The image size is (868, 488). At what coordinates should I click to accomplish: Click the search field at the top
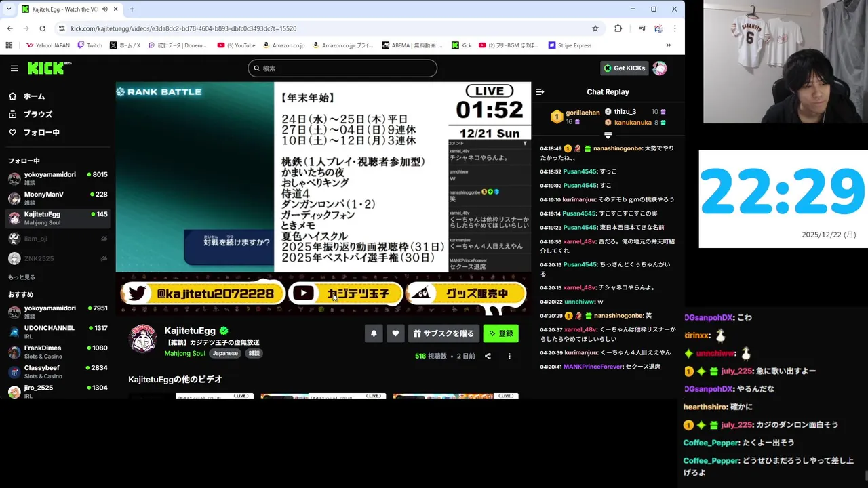342,68
